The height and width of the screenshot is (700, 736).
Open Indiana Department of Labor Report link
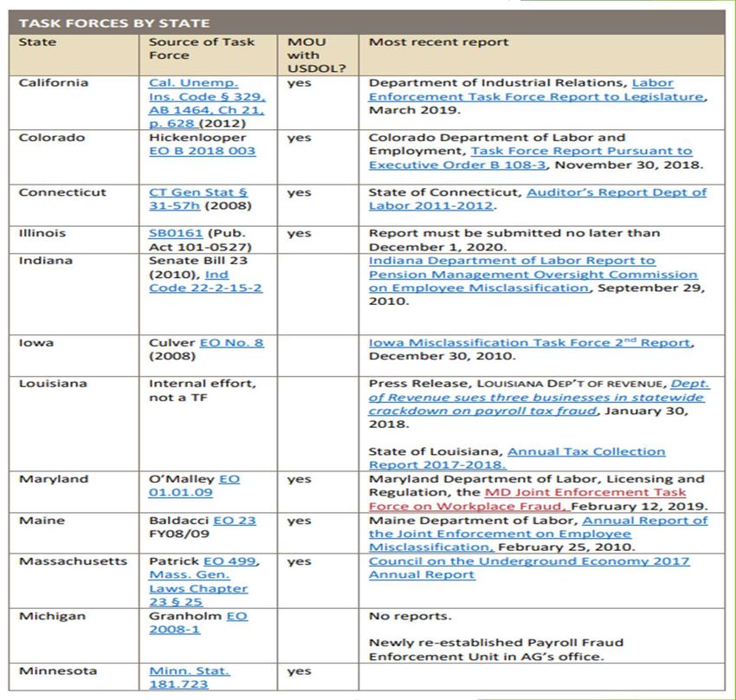(533, 274)
